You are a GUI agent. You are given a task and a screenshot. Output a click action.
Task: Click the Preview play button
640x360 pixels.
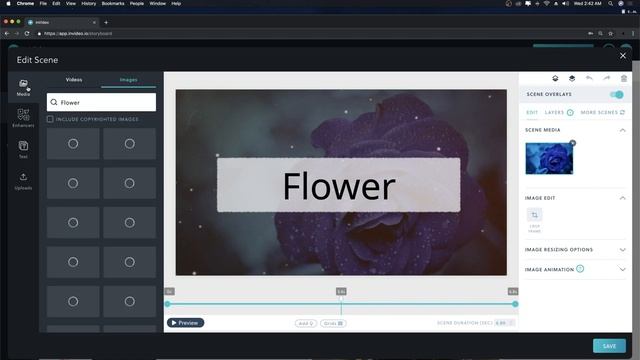coord(185,323)
